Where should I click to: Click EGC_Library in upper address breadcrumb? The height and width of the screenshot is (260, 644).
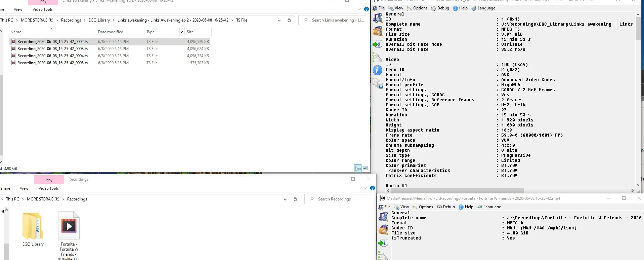pos(99,20)
